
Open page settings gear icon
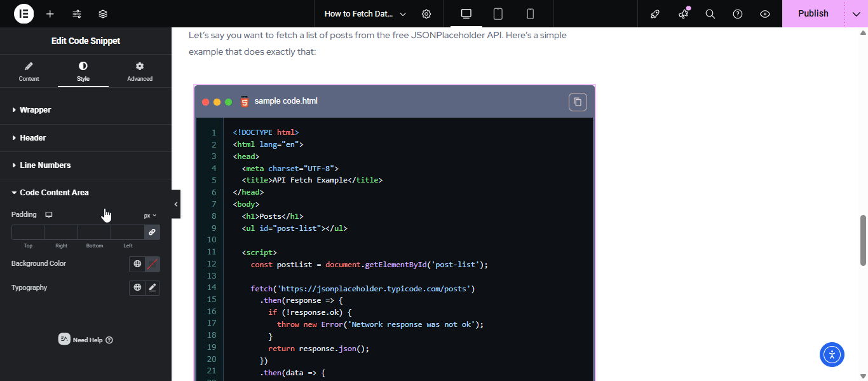coord(426,13)
